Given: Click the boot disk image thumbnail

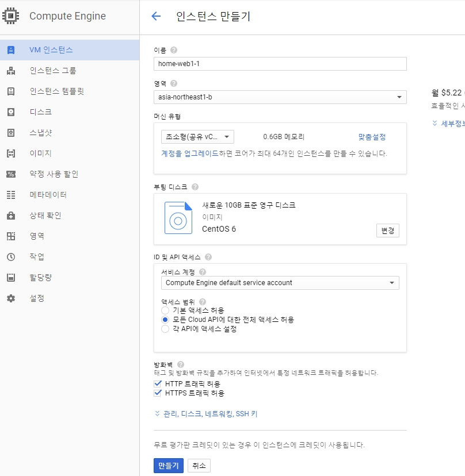Looking at the screenshot, I should tap(178, 218).
